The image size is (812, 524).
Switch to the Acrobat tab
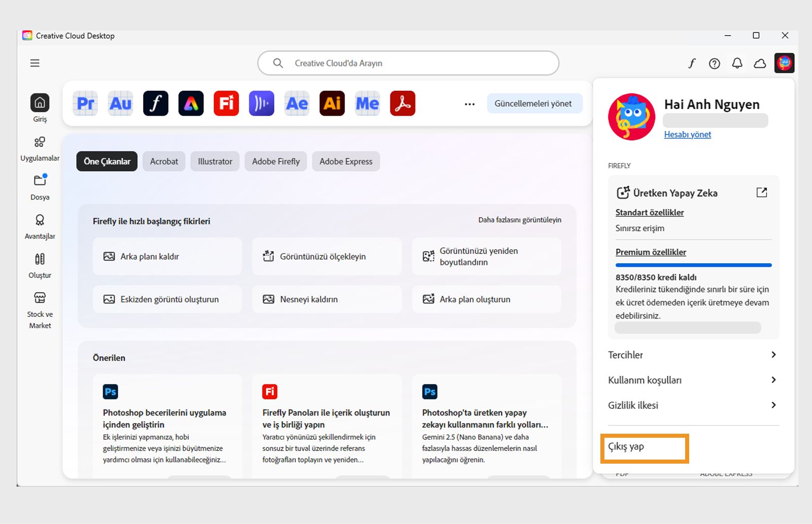tap(164, 161)
